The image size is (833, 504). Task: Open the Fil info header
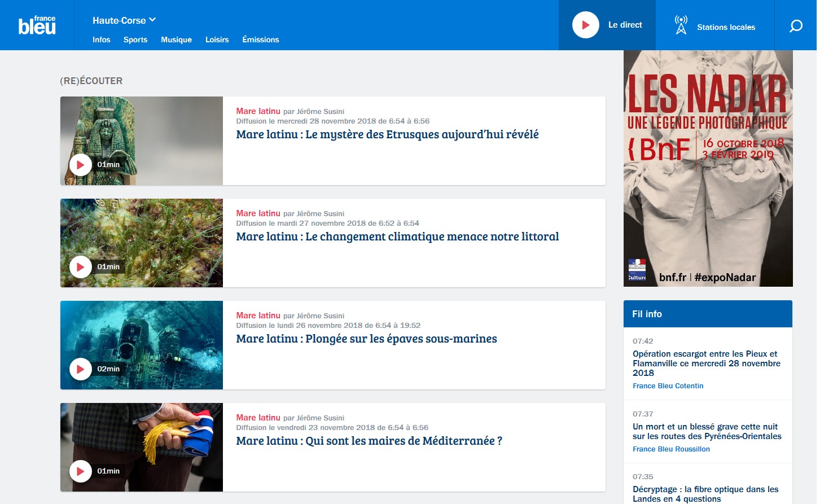coord(708,314)
